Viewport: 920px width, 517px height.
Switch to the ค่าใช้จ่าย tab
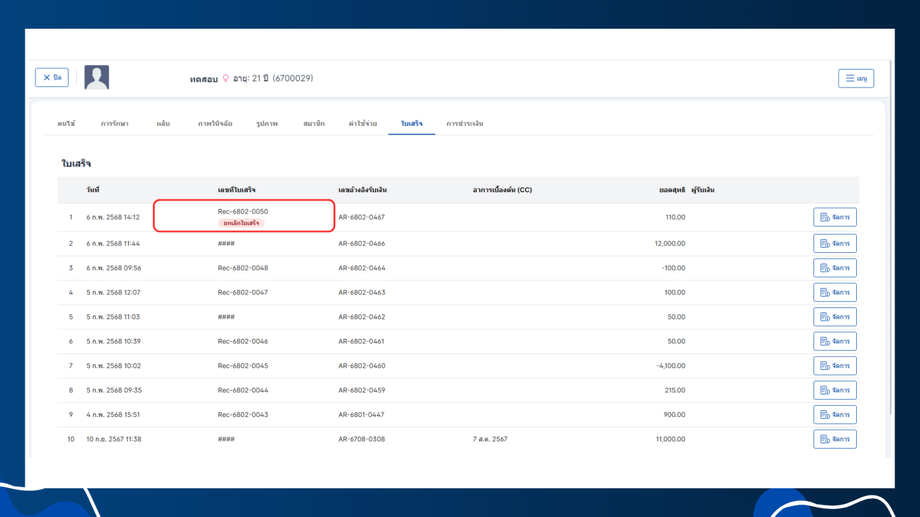[363, 124]
